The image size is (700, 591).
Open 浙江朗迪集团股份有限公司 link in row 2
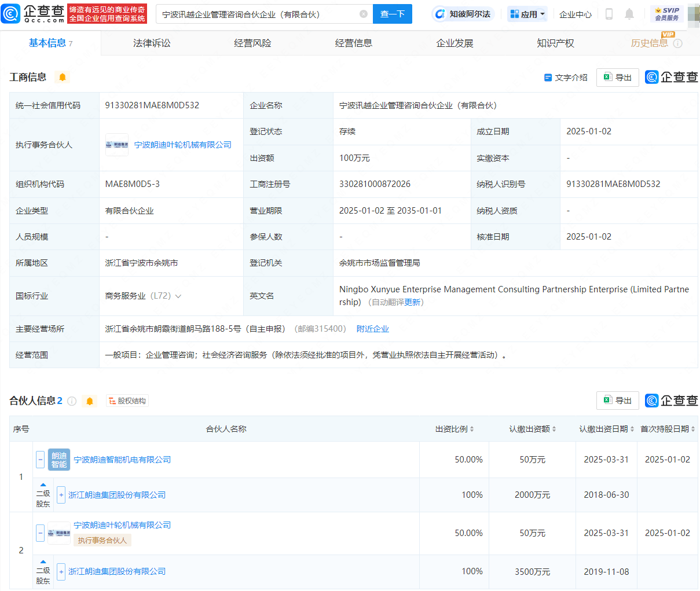pos(117,571)
